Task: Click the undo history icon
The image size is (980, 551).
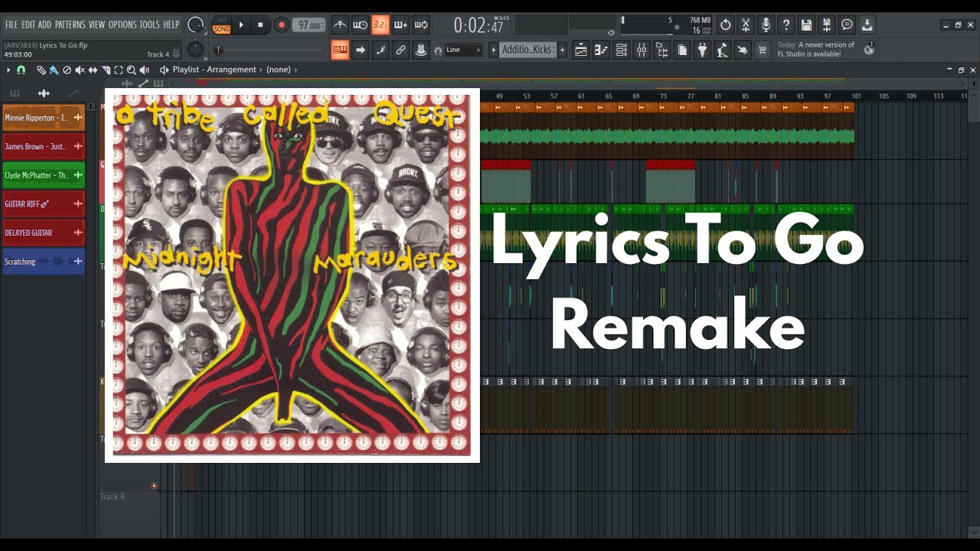Action: click(x=726, y=25)
